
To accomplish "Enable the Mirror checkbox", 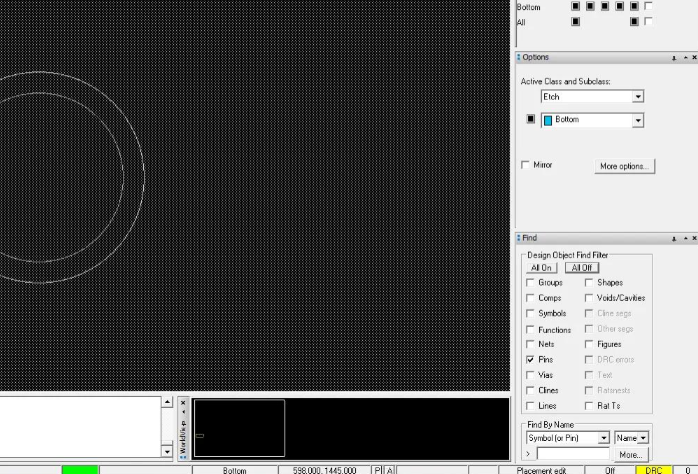I will click(x=527, y=165).
